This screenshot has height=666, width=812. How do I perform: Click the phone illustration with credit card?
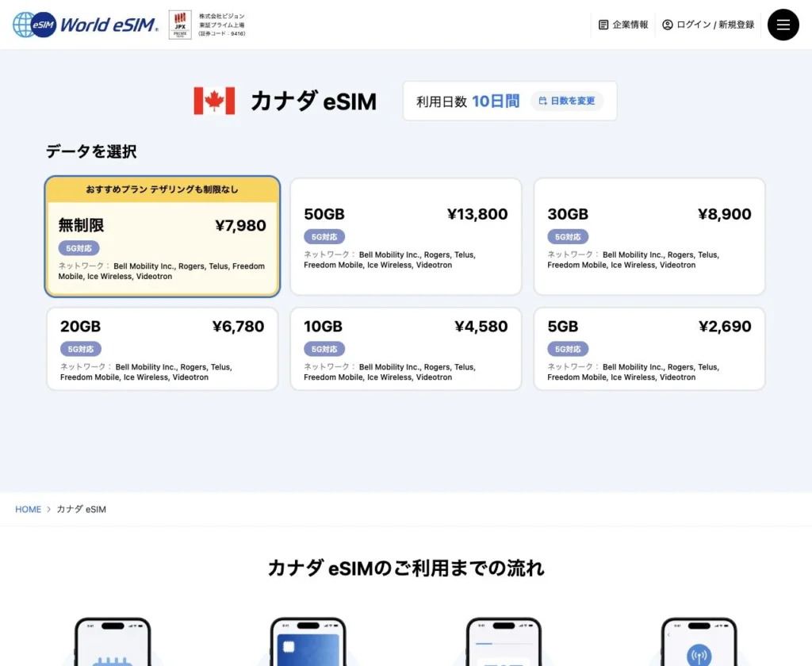[x=308, y=642]
